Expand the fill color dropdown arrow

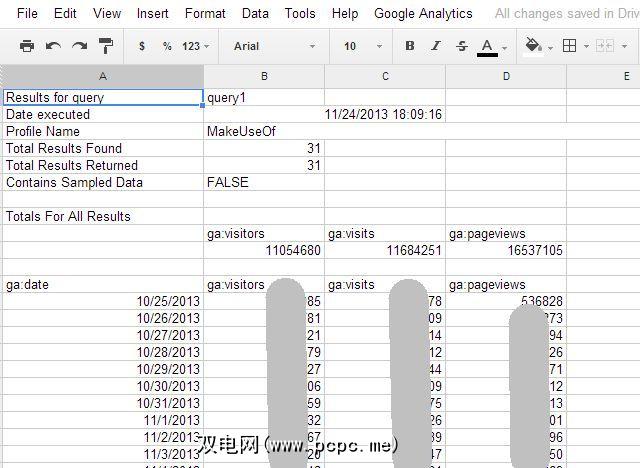(551, 48)
